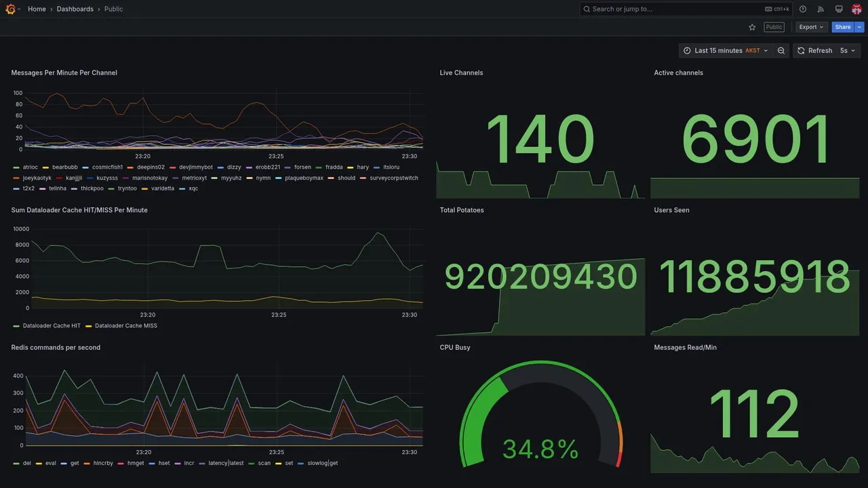This screenshot has height=488, width=868.
Task: Click the kiosk mode monitor icon
Action: click(839, 9)
